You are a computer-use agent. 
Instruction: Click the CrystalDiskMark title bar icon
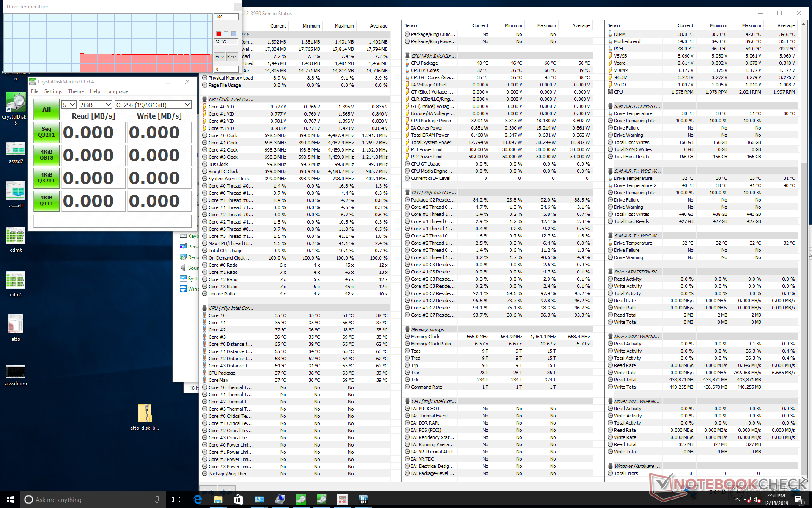click(33, 82)
